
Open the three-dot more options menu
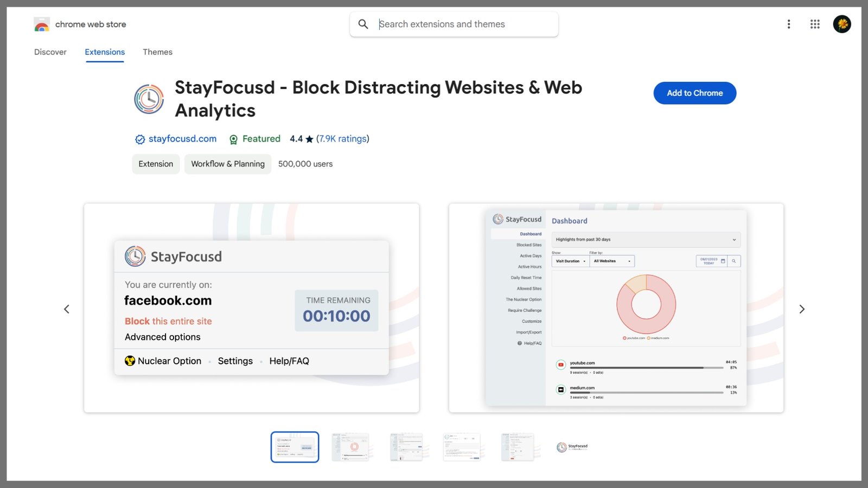[789, 24]
